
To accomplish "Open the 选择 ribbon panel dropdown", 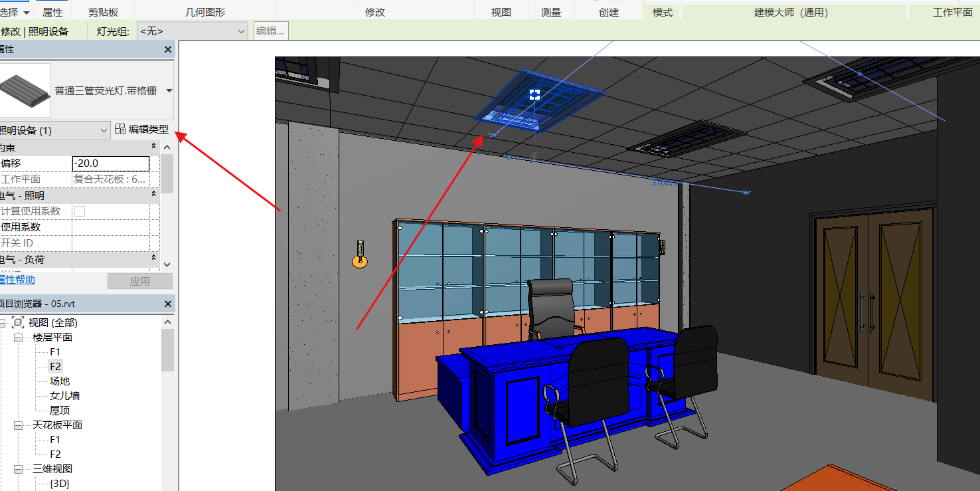I will (27, 13).
